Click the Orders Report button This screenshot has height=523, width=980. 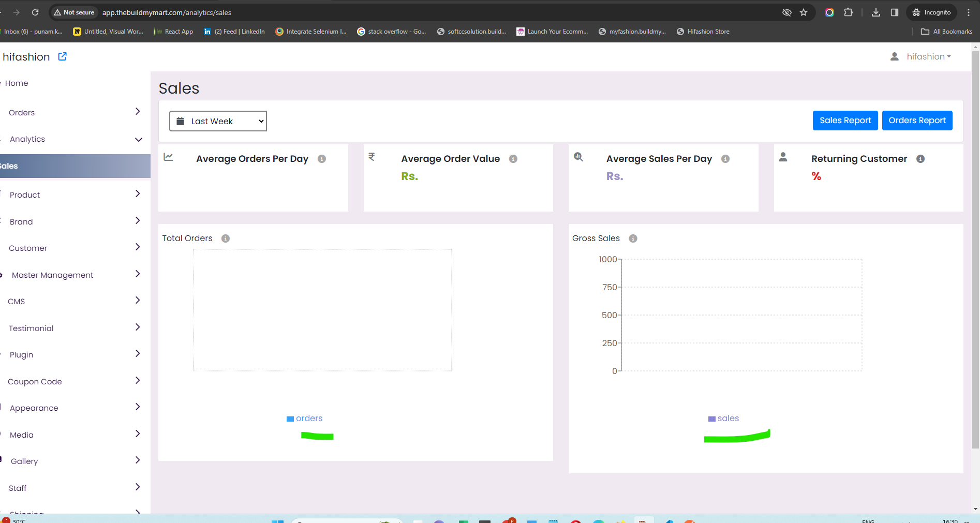[917, 121]
